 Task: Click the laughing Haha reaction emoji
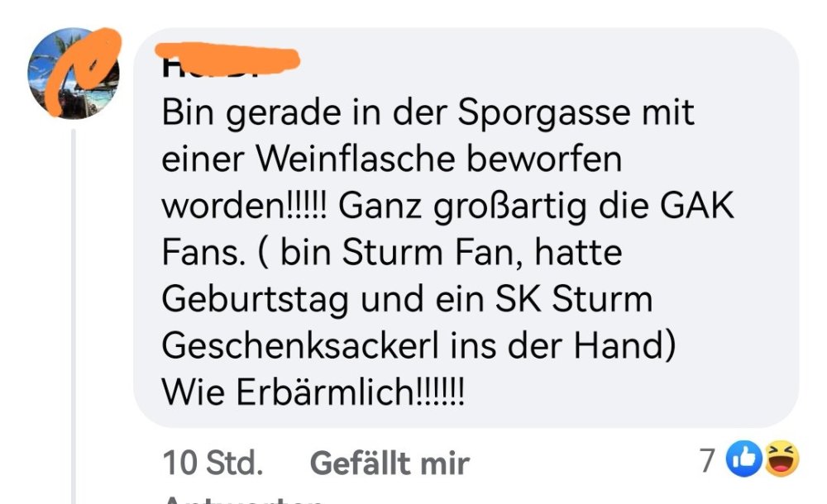point(782,459)
